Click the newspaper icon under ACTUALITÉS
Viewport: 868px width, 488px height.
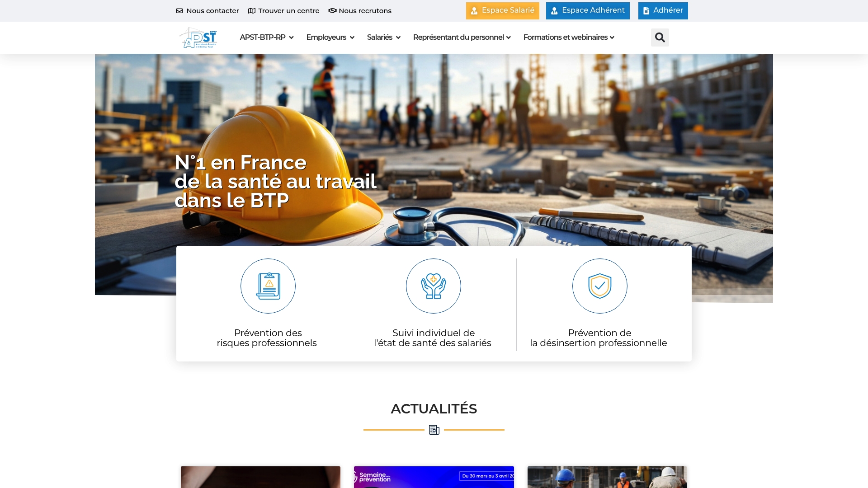(x=434, y=430)
